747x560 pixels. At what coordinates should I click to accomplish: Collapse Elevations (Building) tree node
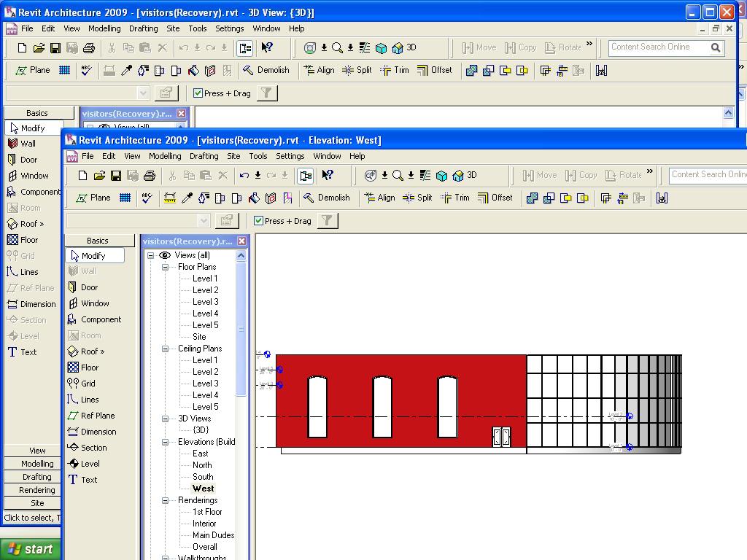point(166,442)
